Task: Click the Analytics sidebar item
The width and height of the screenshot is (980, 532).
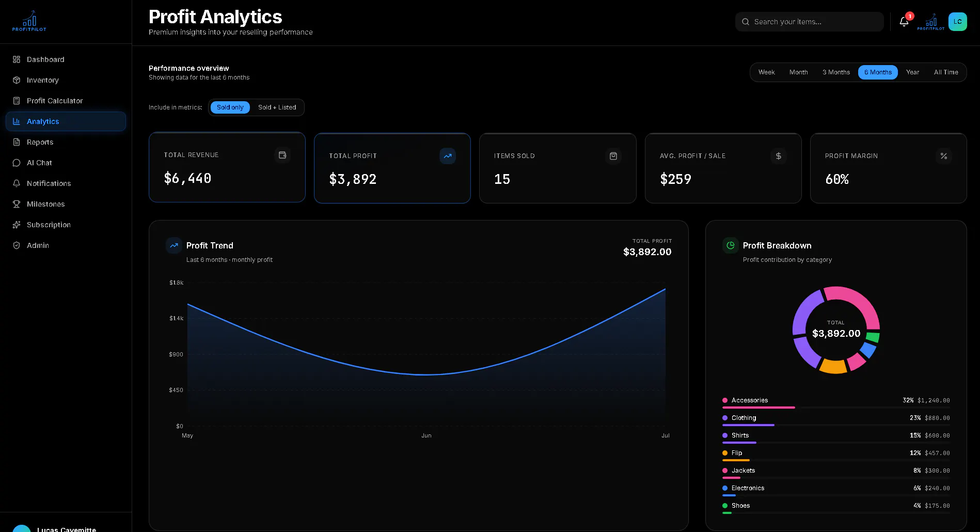Action: click(x=66, y=121)
